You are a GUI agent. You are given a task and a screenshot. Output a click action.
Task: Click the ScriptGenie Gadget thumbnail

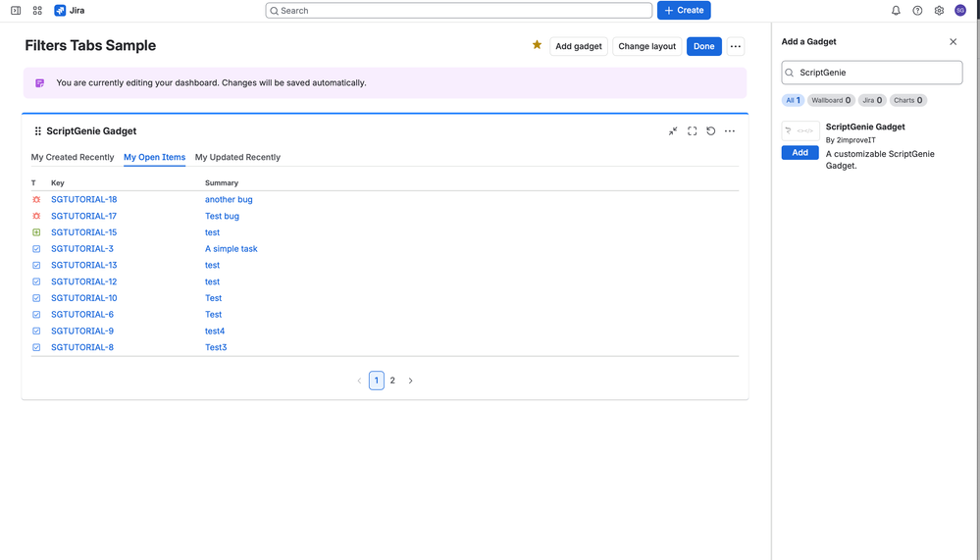click(x=800, y=130)
